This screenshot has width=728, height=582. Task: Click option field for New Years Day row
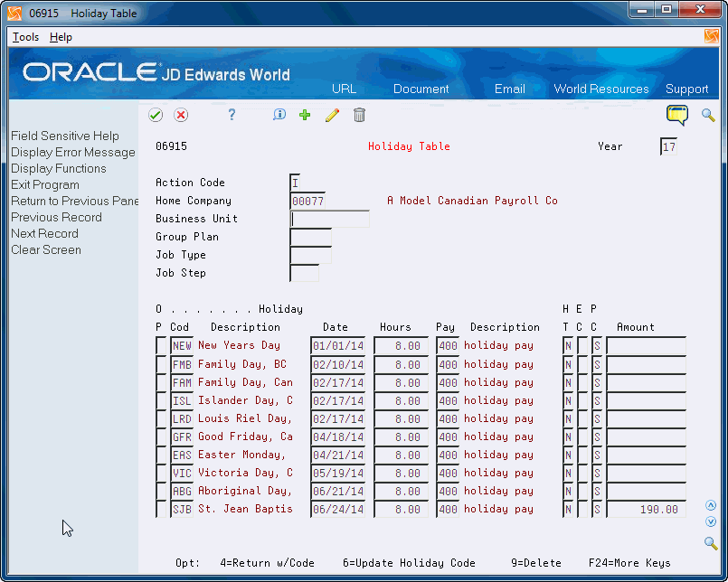pyautogui.click(x=161, y=346)
